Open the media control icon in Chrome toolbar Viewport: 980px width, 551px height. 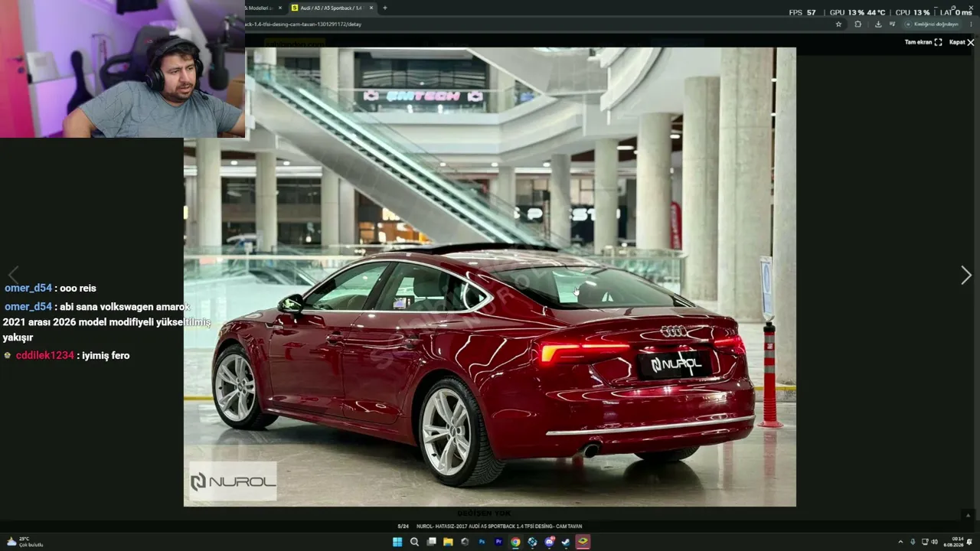[893, 24]
